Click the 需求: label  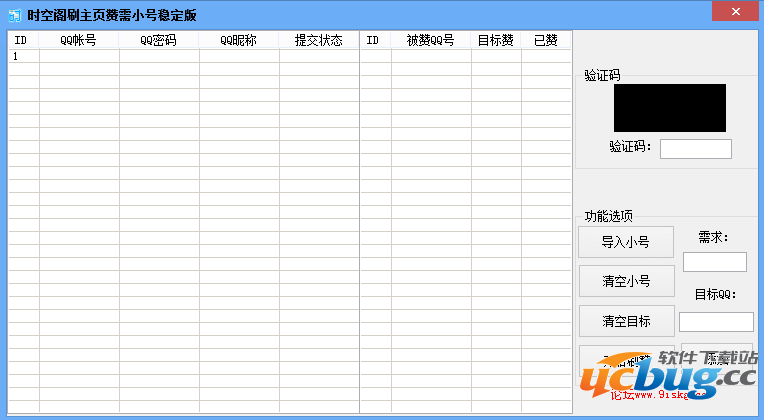point(713,237)
